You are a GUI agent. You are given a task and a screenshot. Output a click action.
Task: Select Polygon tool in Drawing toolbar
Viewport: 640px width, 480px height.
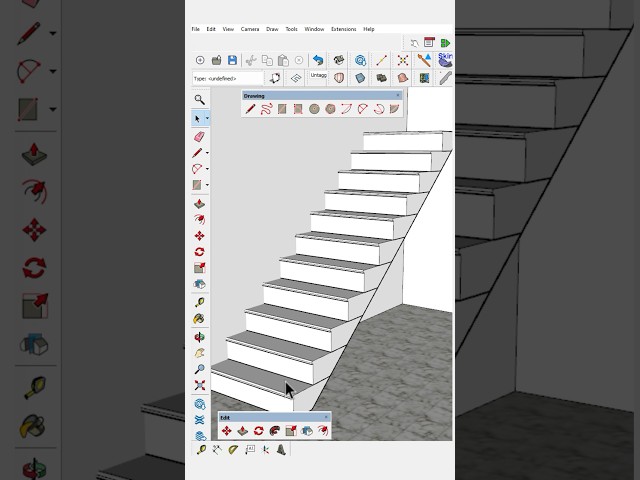tap(330, 109)
